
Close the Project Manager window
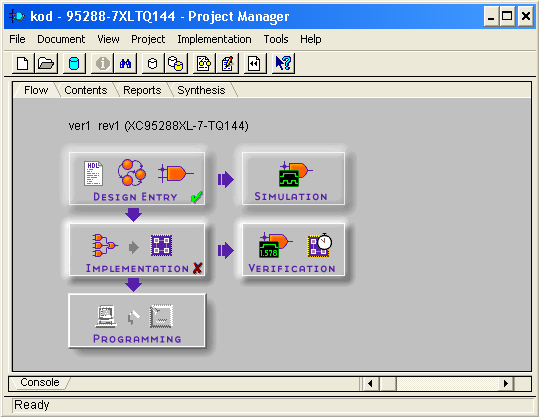pyautogui.click(x=526, y=16)
